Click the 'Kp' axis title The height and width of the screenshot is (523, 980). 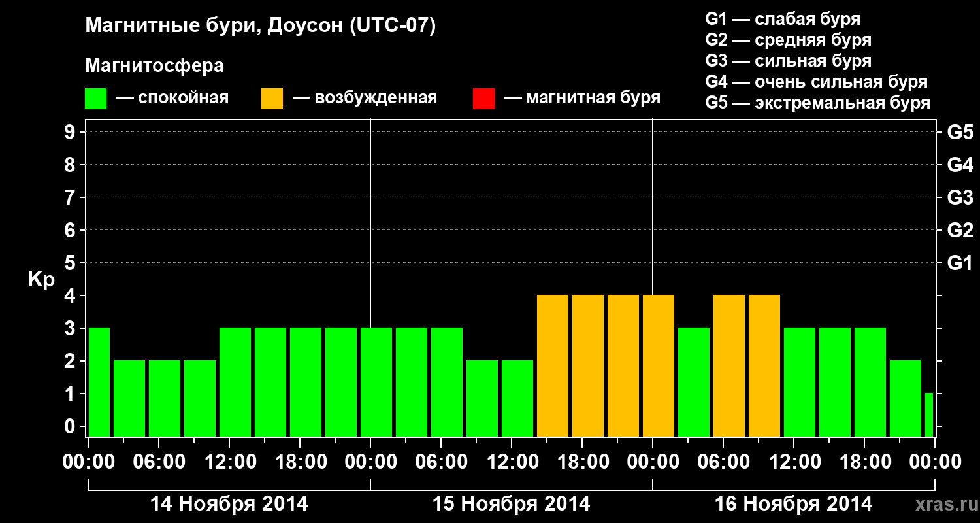click(x=41, y=280)
